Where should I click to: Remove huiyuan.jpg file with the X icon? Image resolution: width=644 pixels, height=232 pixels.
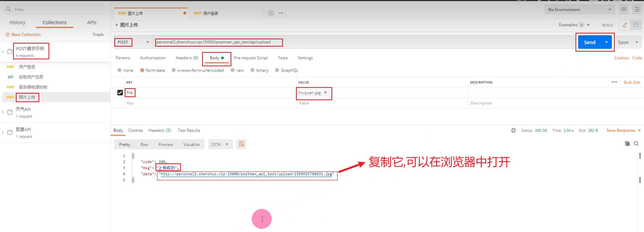click(326, 92)
